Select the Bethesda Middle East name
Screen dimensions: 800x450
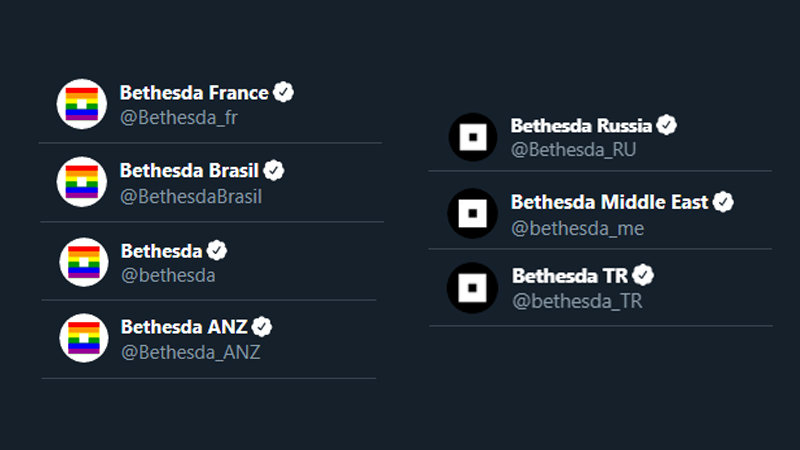coord(609,201)
